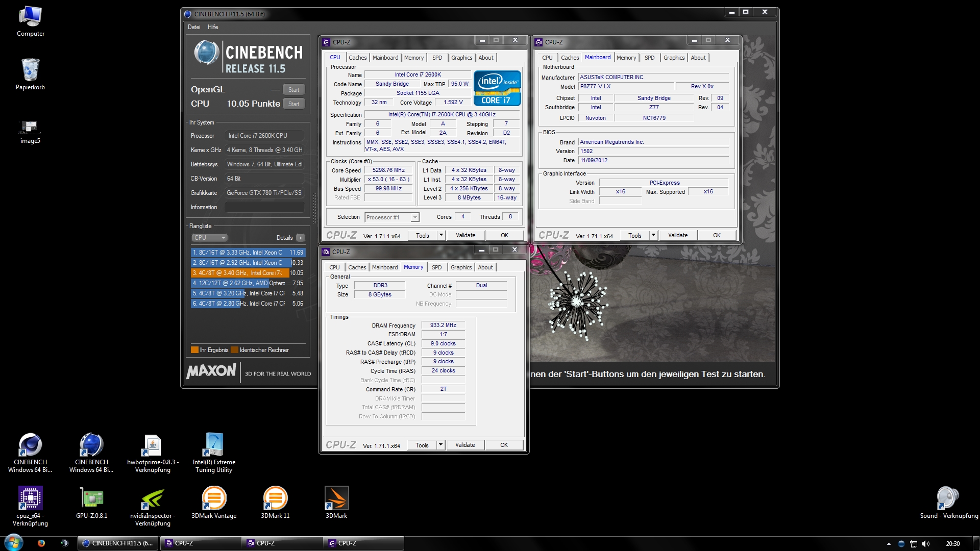The height and width of the screenshot is (551, 980).
Task: Select ranking entry 12C/12T AMD Opteron
Action: point(248,283)
